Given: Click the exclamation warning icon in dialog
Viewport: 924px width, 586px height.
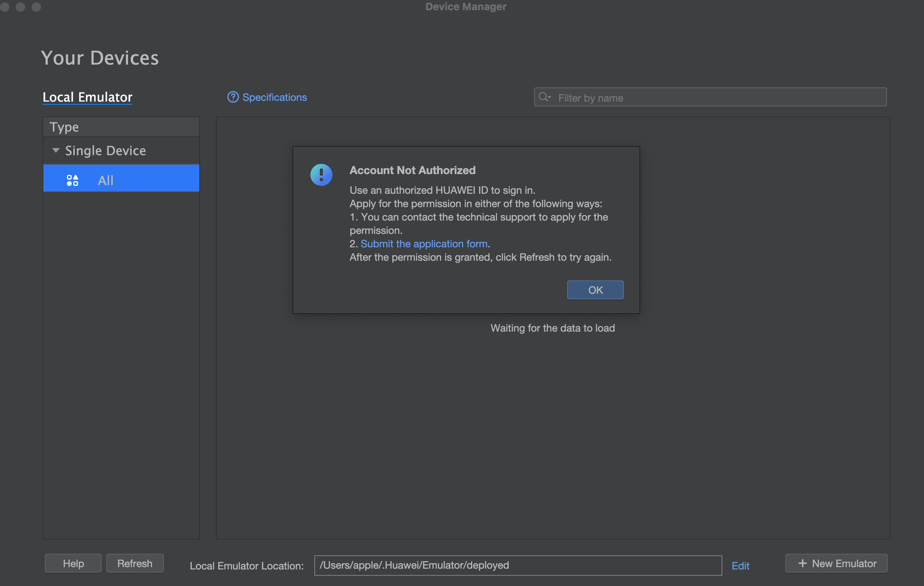Looking at the screenshot, I should coord(321,175).
